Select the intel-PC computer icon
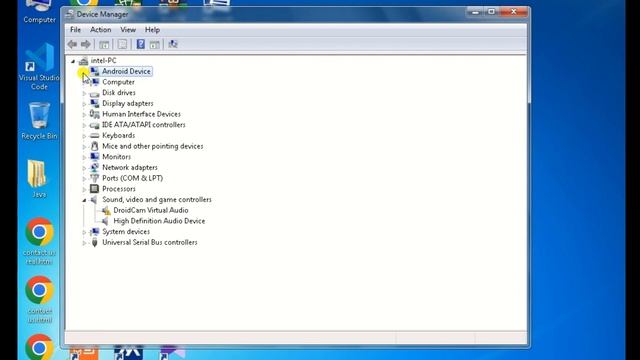640x360 pixels. [x=83, y=61]
